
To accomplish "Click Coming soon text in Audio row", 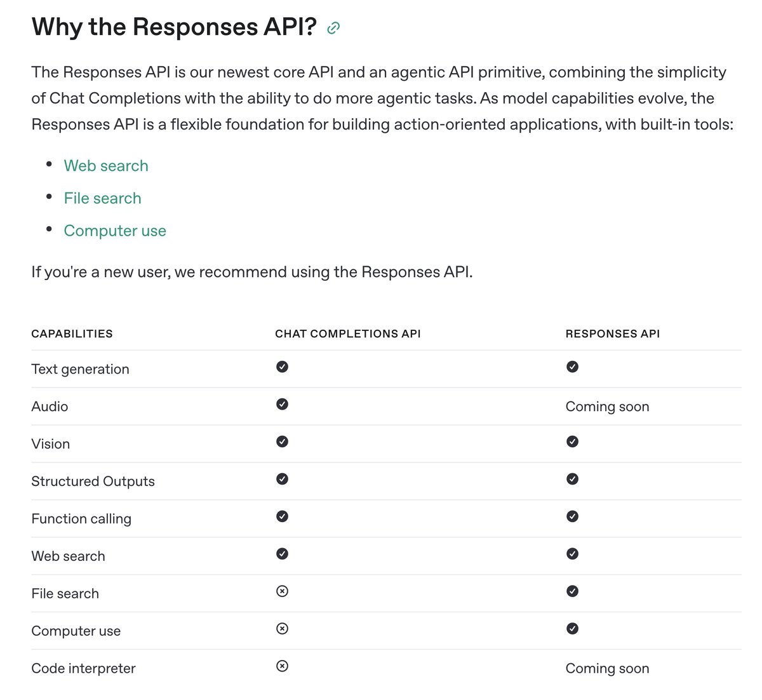I will pyautogui.click(x=607, y=407).
